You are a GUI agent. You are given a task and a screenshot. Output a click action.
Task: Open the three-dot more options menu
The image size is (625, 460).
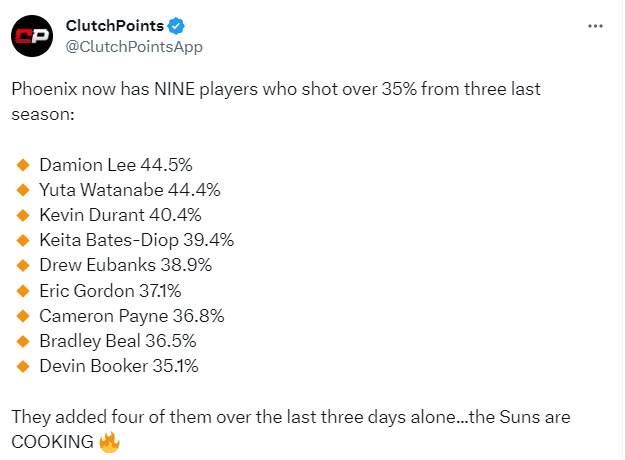click(x=595, y=25)
